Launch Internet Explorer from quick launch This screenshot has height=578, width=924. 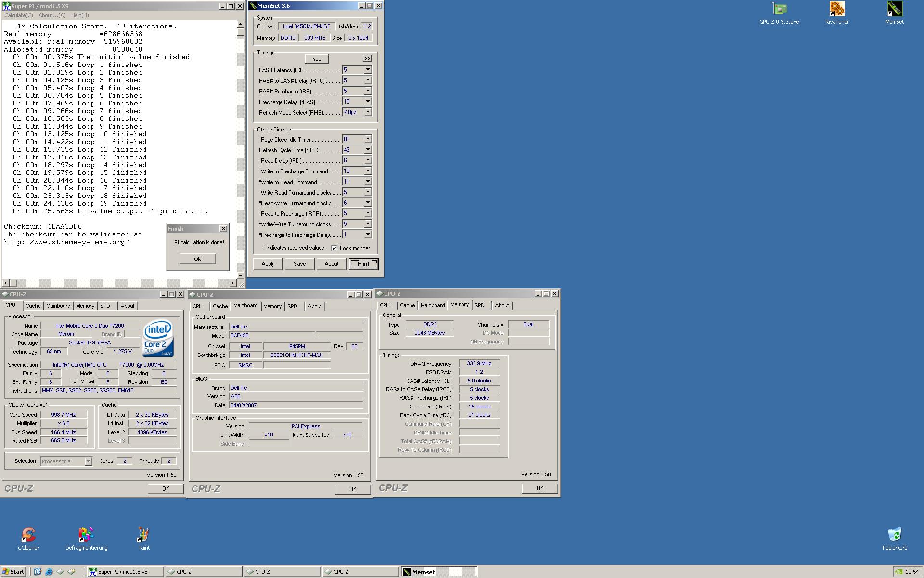pyautogui.click(x=49, y=572)
